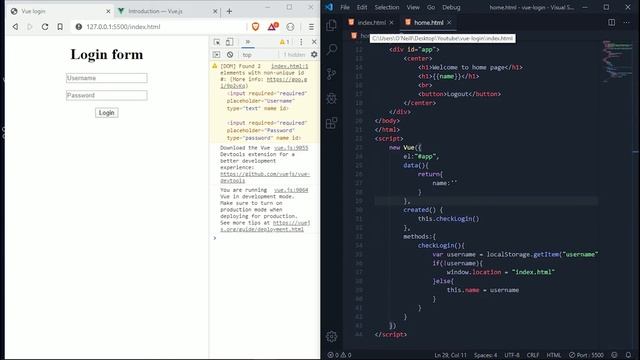640x360 pixels.
Task: Open the Selection menu
Action: tap(387, 7)
